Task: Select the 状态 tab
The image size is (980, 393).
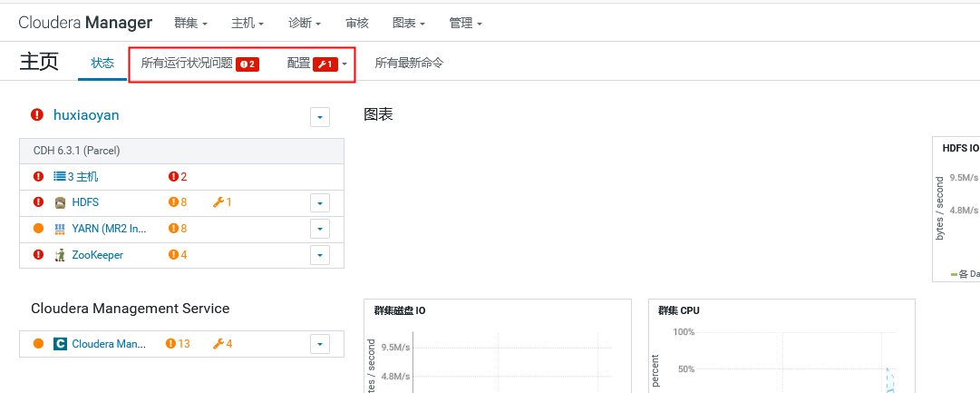Action: click(102, 63)
